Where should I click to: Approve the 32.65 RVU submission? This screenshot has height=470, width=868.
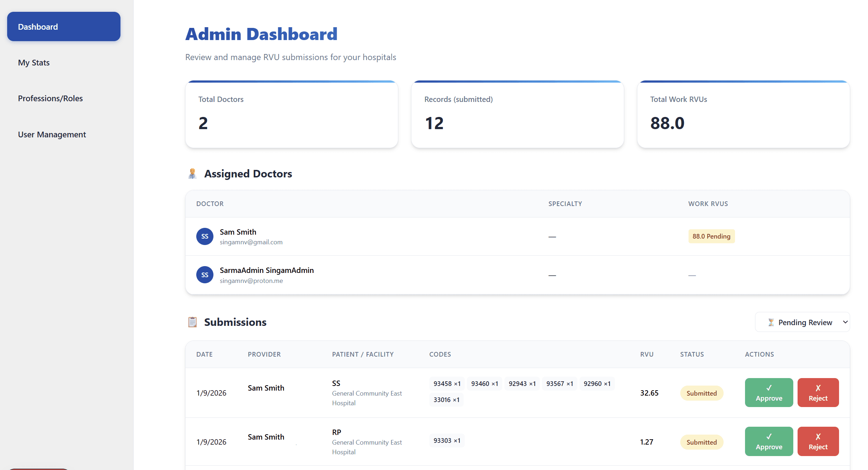click(x=769, y=392)
